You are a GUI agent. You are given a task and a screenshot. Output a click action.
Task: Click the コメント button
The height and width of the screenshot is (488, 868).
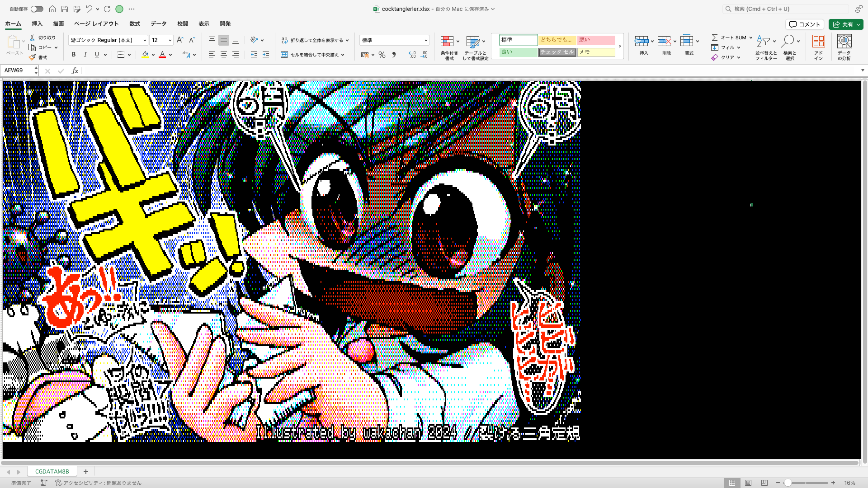coord(805,24)
